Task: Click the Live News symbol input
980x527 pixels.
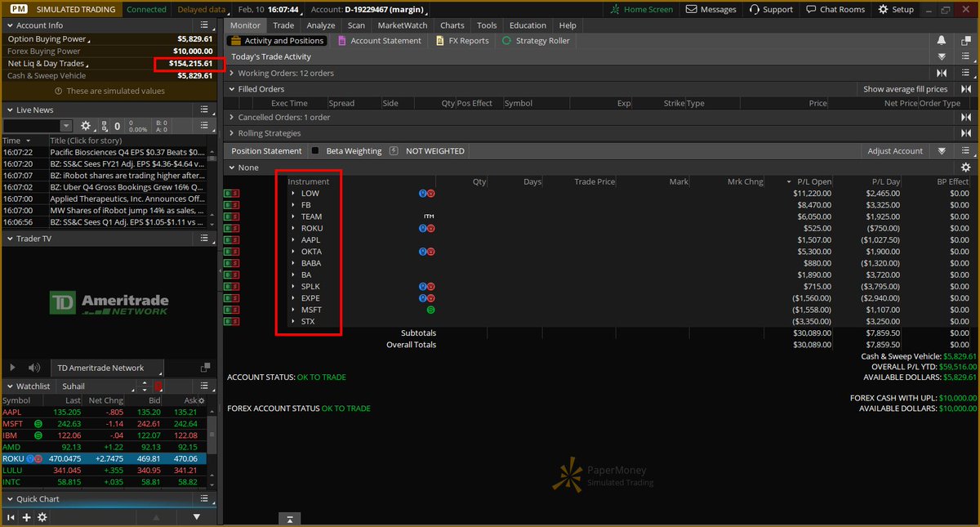Action: pyautogui.click(x=31, y=126)
